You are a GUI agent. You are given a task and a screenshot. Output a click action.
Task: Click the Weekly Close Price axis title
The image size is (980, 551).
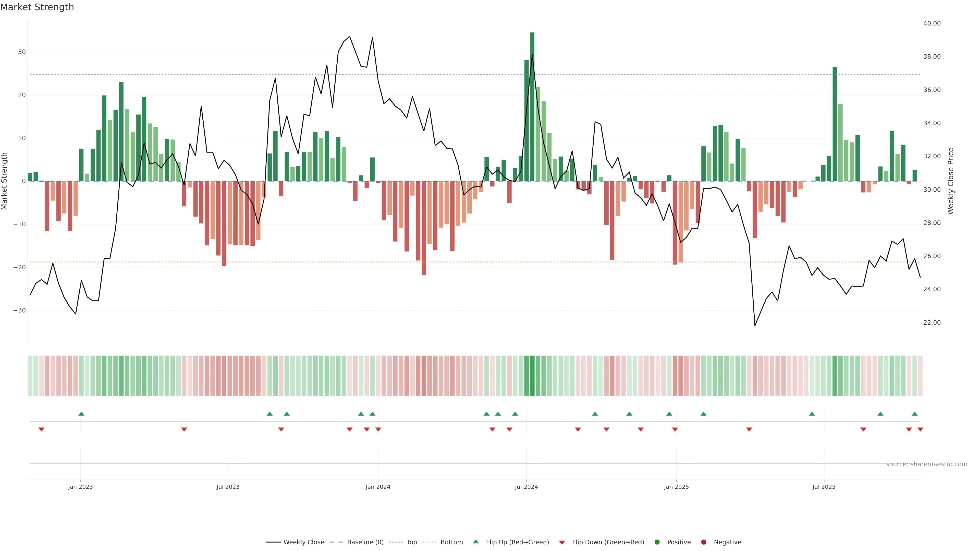pyautogui.click(x=951, y=181)
